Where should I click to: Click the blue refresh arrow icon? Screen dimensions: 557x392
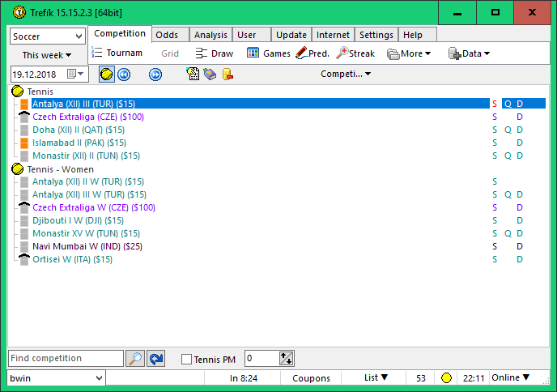click(155, 359)
